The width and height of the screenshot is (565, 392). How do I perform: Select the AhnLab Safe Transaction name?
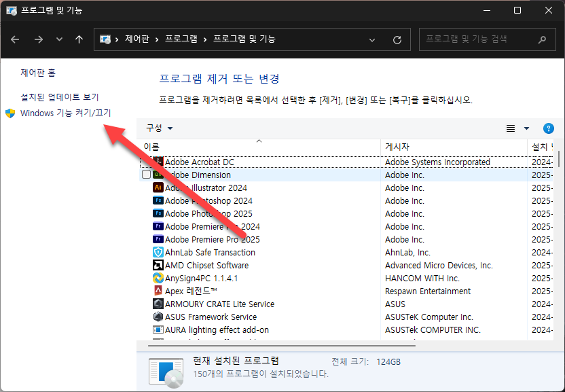pyautogui.click(x=210, y=253)
